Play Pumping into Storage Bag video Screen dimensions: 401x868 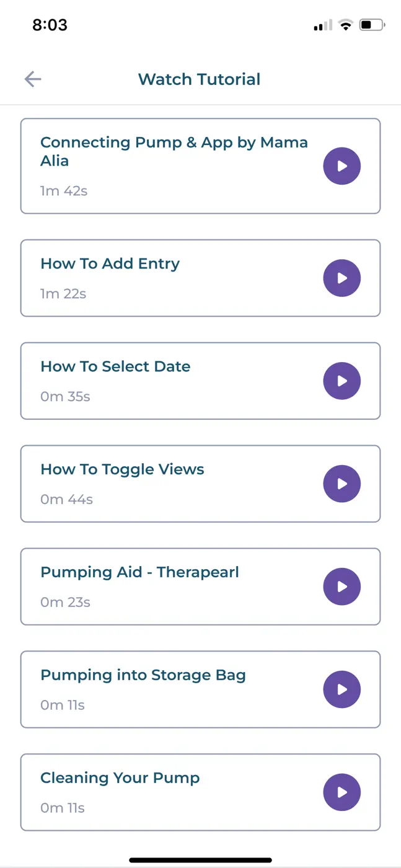coord(342,689)
